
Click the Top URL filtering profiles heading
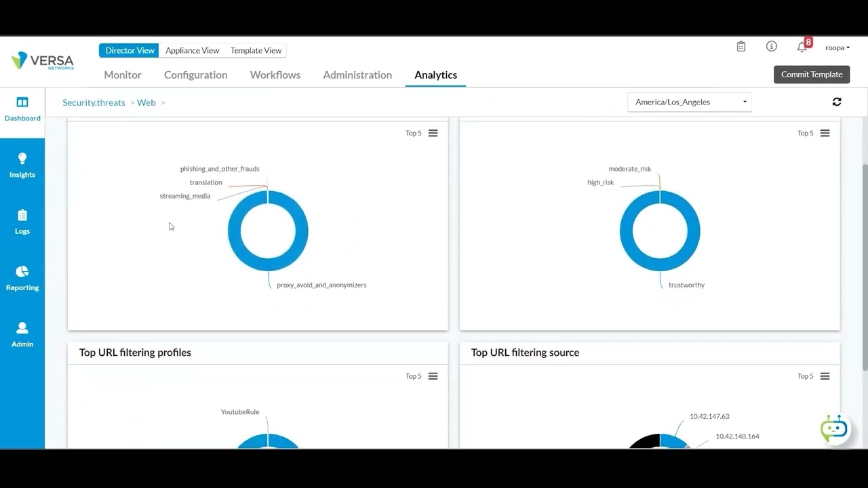(x=135, y=352)
